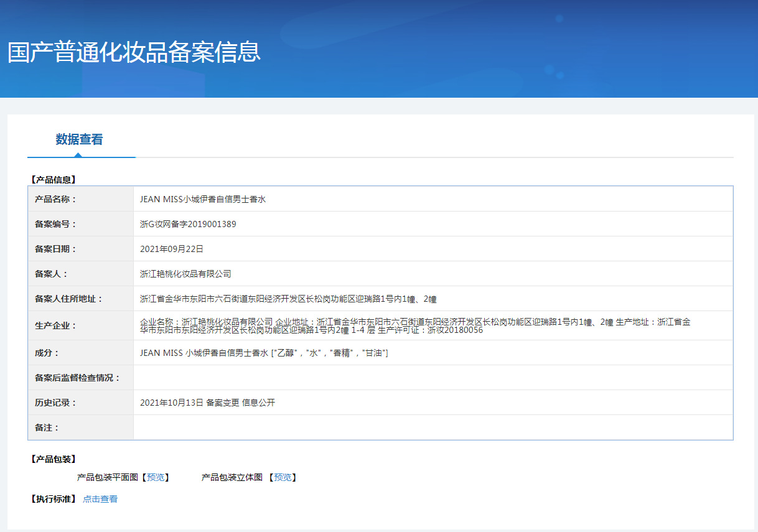This screenshot has height=532, width=758.
Task: Click the 备案编号 label cell
Action: pos(81,224)
